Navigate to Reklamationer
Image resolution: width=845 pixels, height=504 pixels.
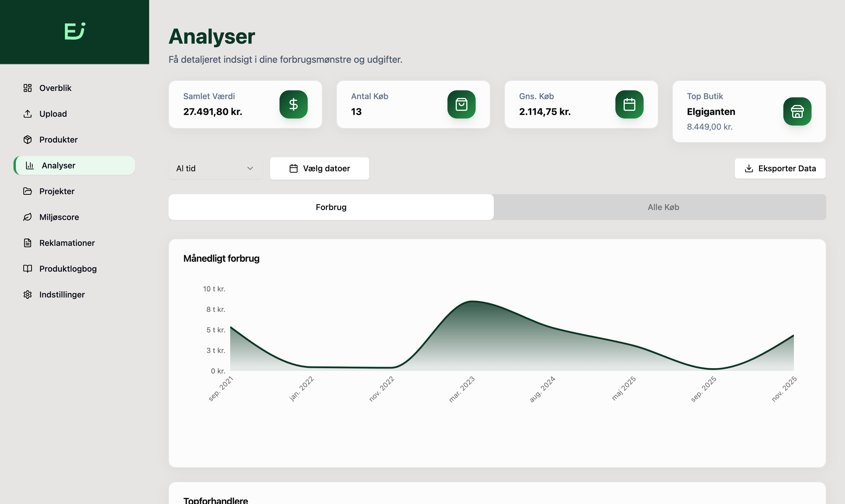pyautogui.click(x=67, y=243)
